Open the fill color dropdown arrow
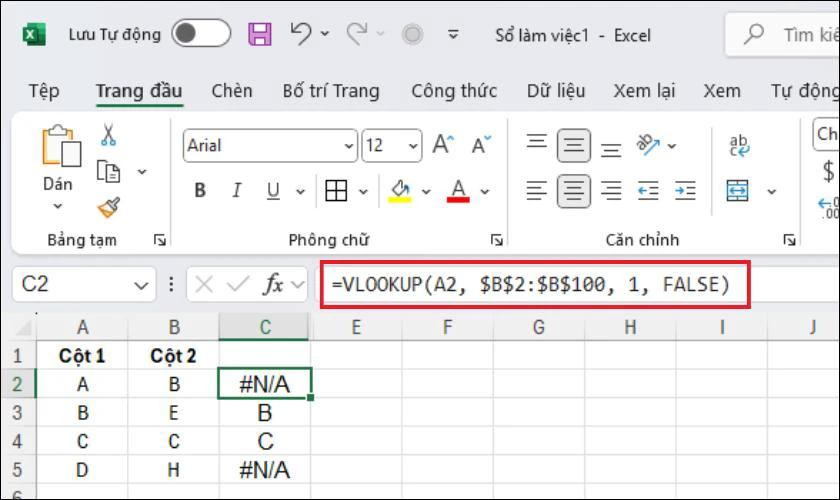The width and height of the screenshot is (840, 500). (x=426, y=191)
